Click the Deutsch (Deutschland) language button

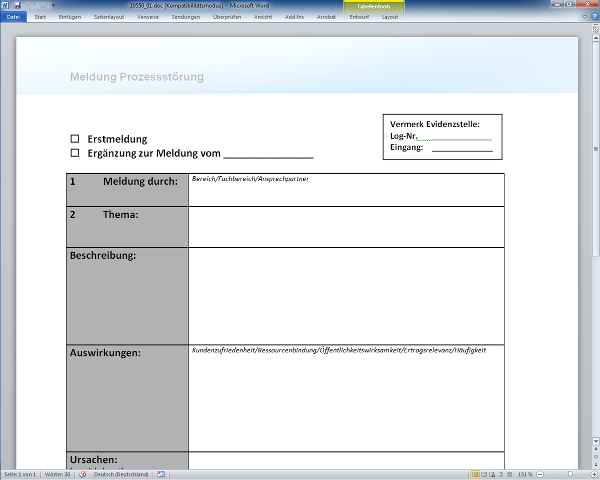click(x=120, y=474)
